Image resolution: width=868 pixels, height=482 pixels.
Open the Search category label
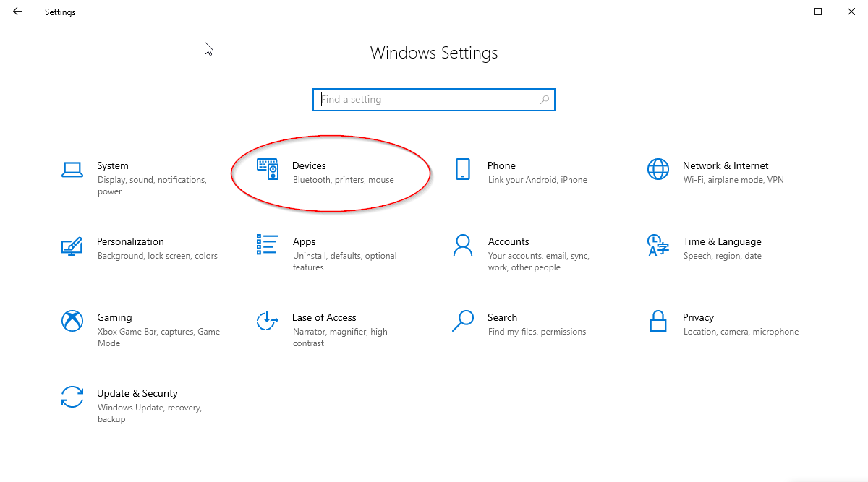[502, 317]
